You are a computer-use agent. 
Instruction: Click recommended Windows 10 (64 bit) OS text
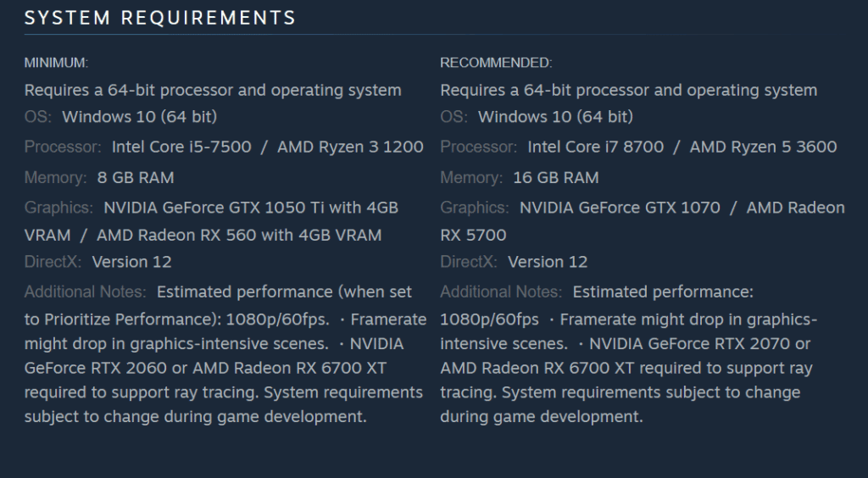point(555,117)
